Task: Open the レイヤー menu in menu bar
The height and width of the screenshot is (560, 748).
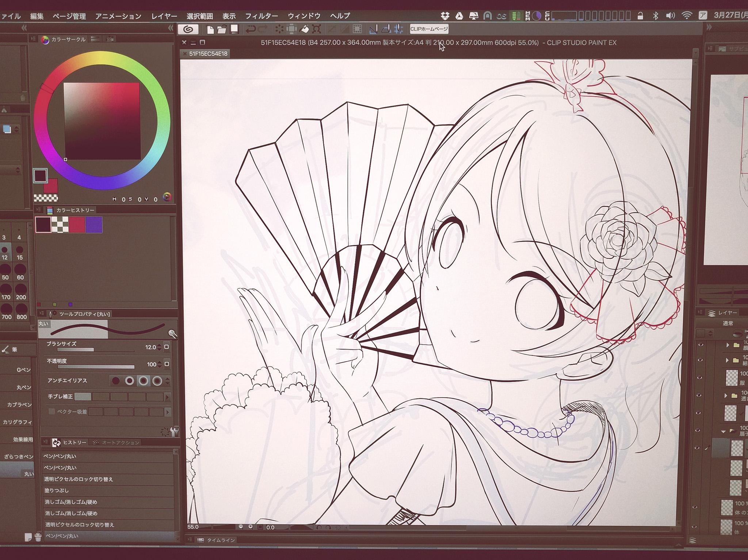Action: coord(164,16)
